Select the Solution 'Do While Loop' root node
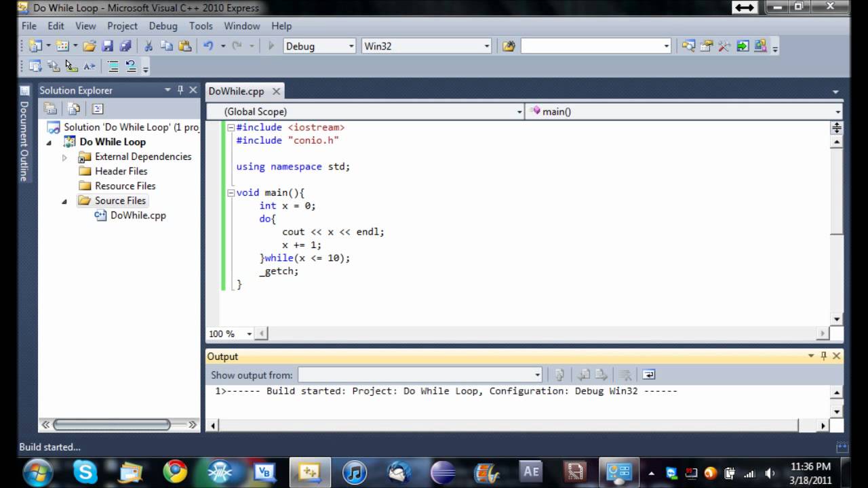This screenshot has width=868, height=488. 123,127
